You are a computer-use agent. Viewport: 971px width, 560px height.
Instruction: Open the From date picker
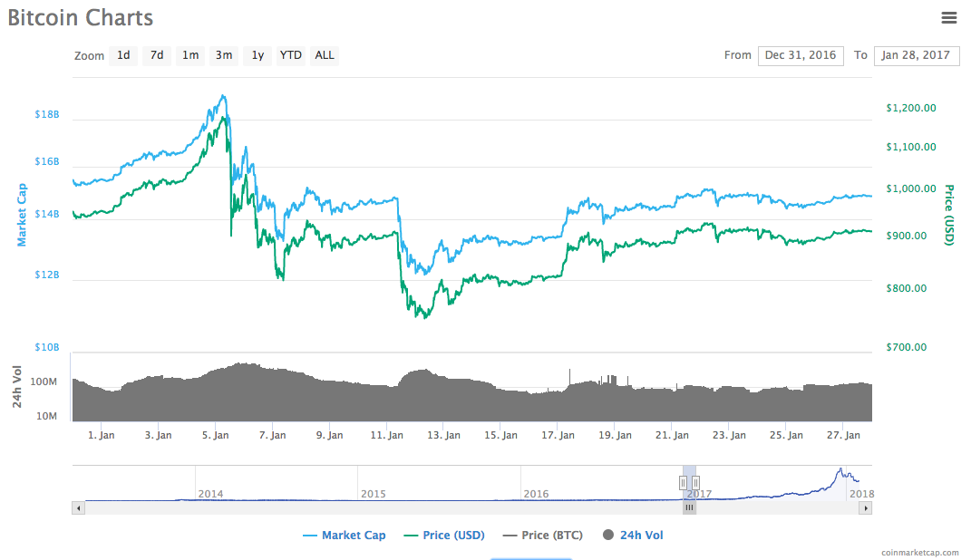(x=801, y=55)
